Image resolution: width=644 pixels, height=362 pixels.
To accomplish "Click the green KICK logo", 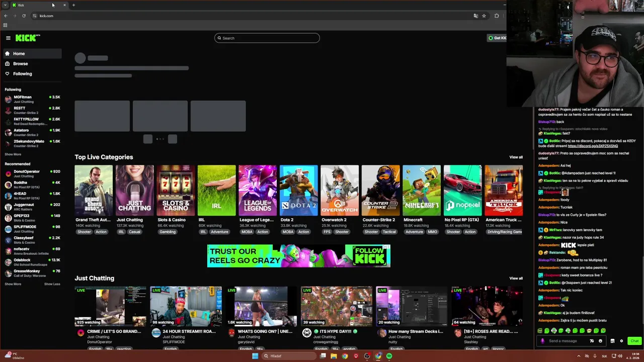I will (28, 38).
